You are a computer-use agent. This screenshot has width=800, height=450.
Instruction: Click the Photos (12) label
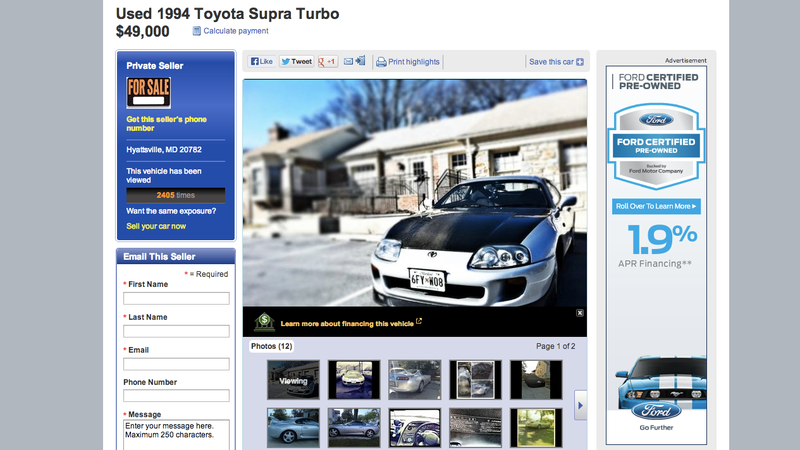(271, 346)
